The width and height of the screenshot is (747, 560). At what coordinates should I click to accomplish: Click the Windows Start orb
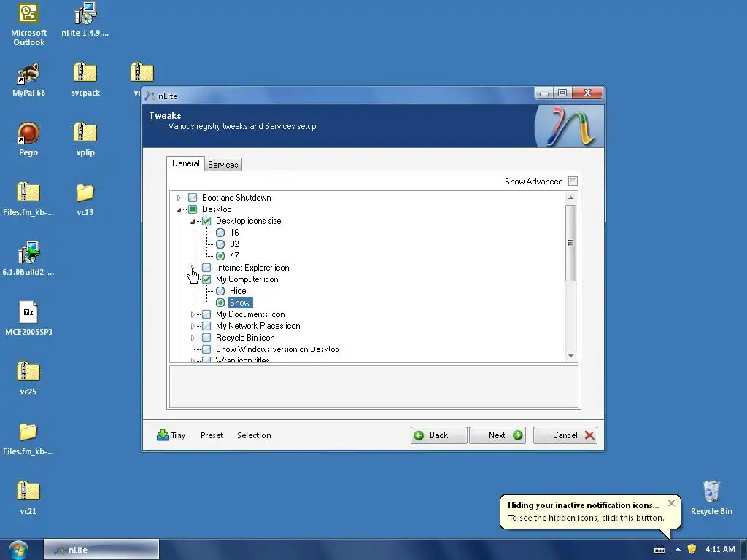pos(18,550)
